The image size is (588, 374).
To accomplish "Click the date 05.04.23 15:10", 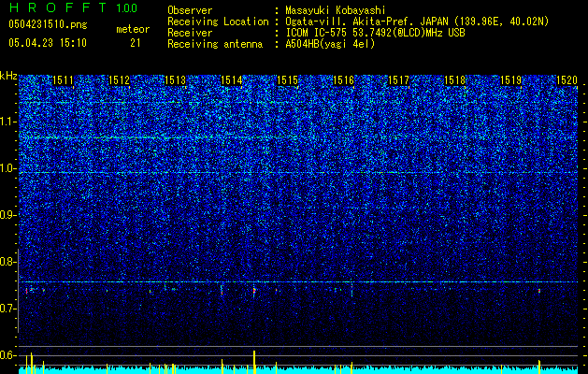I will [48, 43].
